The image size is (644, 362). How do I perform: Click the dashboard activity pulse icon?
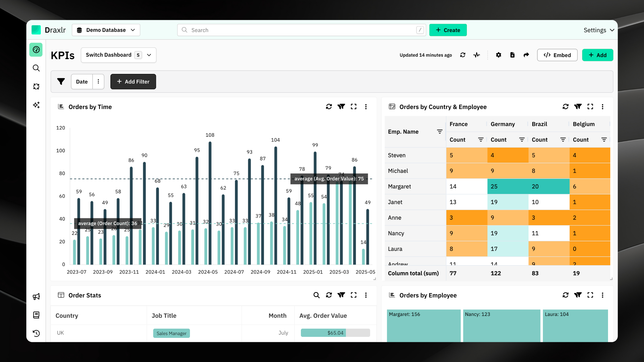[476, 55]
